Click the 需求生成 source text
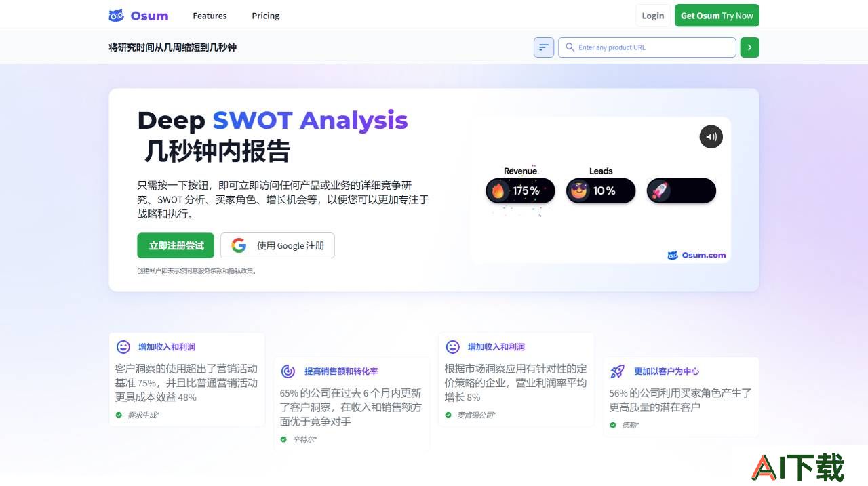This screenshot has width=868, height=486. pyautogui.click(x=143, y=415)
